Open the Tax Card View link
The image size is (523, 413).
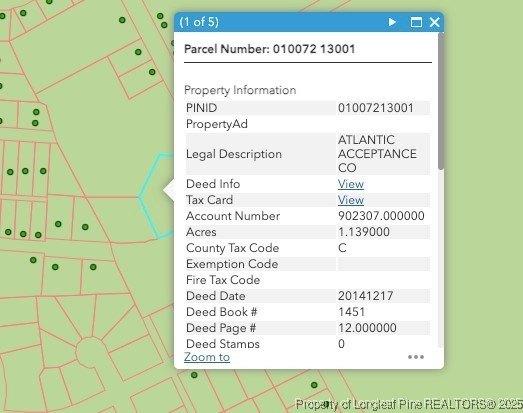tap(351, 200)
